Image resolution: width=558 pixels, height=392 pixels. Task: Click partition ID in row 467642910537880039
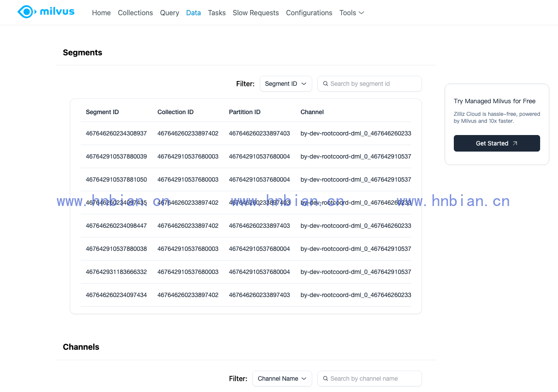pyautogui.click(x=259, y=156)
